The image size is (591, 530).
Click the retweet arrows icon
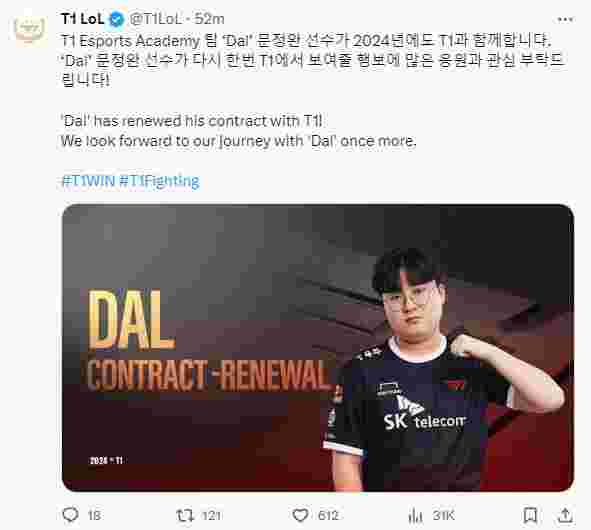pyautogui.click(x=185, y=515)
